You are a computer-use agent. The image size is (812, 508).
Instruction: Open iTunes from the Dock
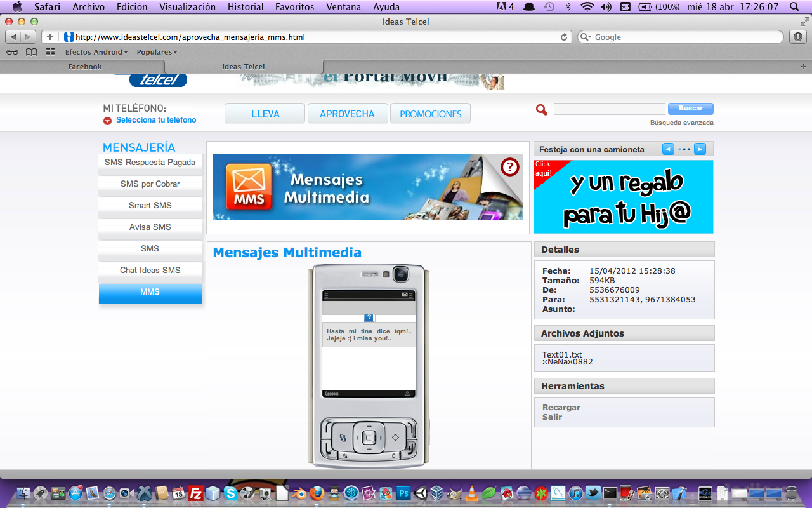click(575, 493)
